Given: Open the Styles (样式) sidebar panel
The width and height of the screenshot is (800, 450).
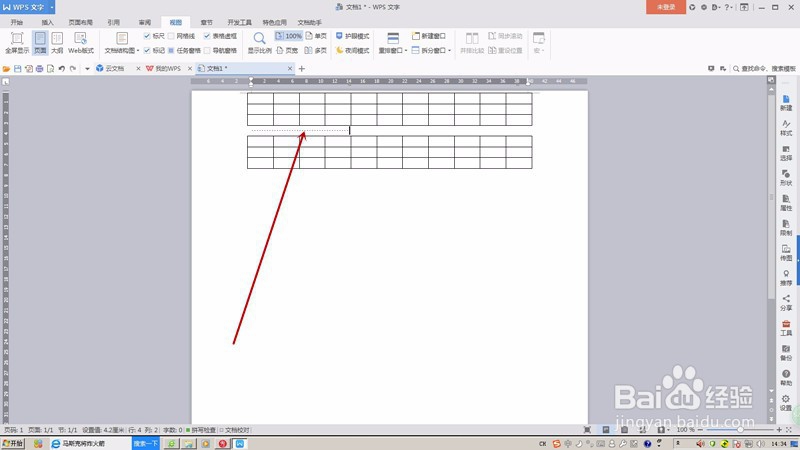Looking at the screenshot, I should tap(786, 128).
